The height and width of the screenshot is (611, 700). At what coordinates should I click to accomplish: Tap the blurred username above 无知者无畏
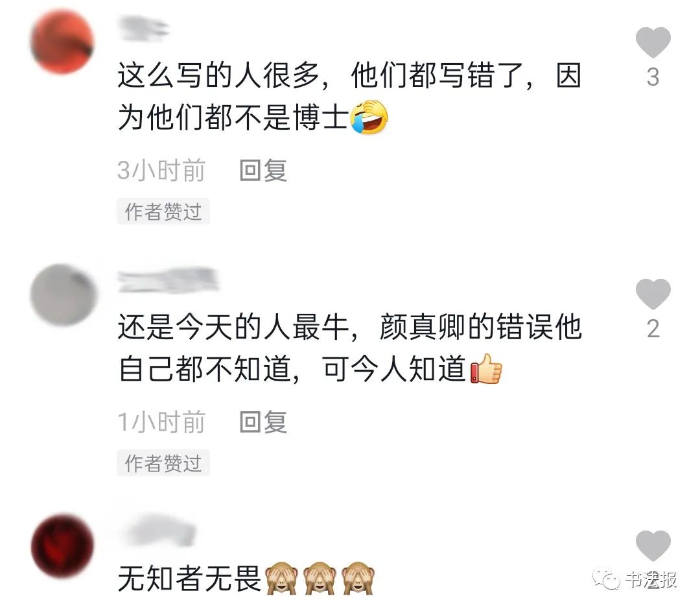[x=161, y=531]
